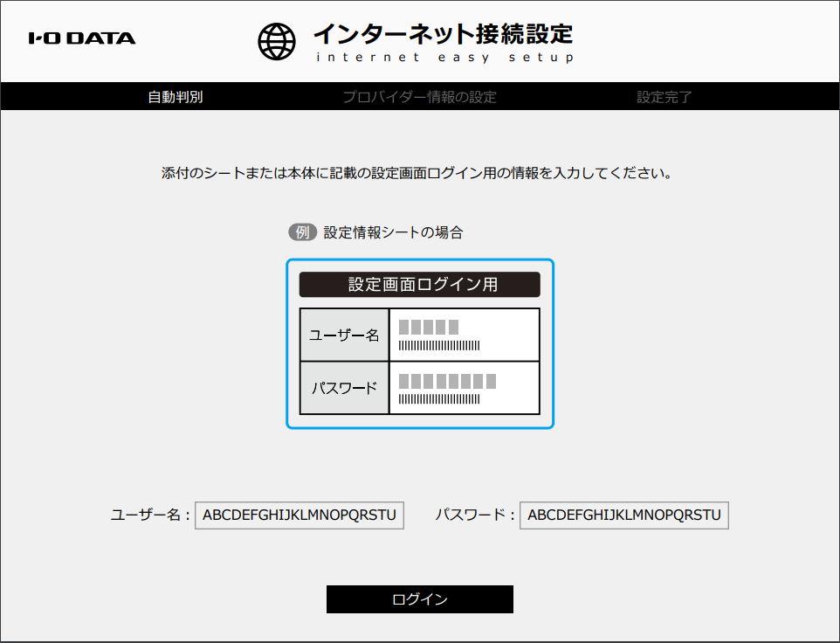Click the barcode in the パスワード example row
Screen dimensions: 840x643
441,398
